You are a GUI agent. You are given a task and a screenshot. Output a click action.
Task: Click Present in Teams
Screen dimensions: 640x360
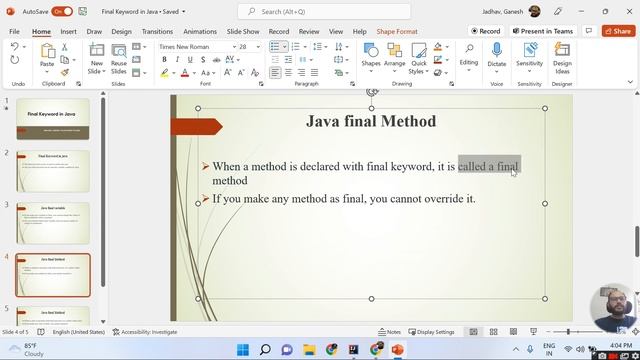pos(543,31)
